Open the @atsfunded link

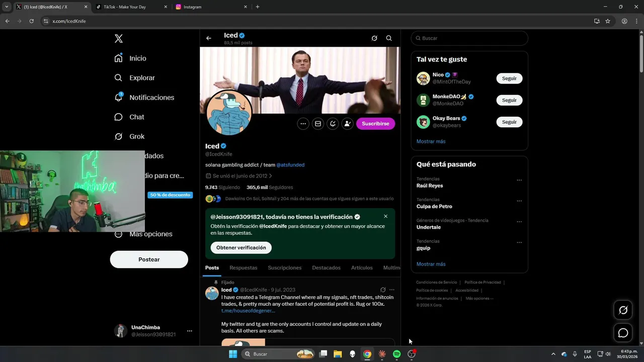click(x=290, y=165)
